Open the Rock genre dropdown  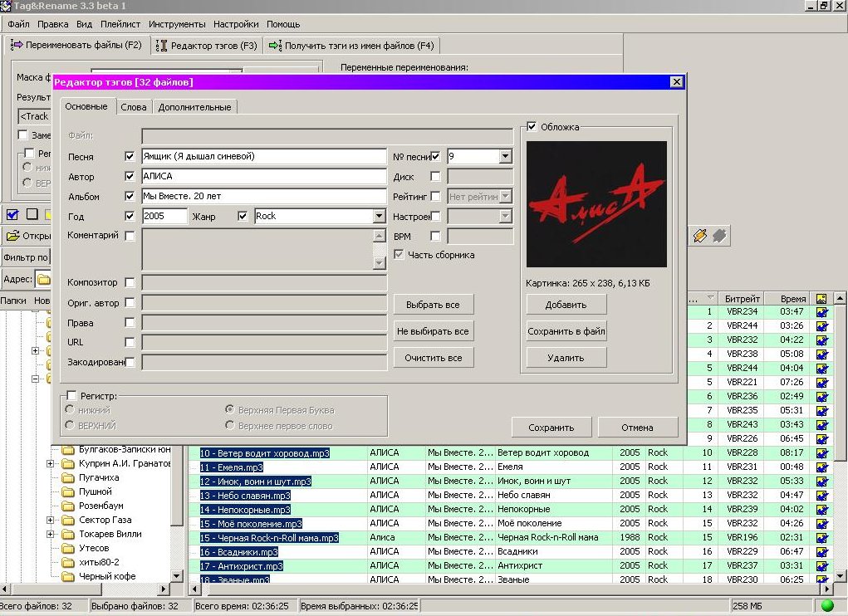click(x=379, y=216)
